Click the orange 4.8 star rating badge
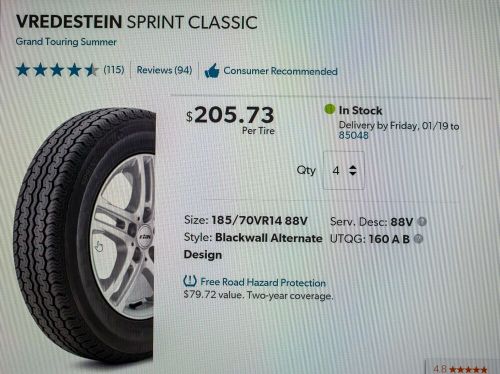This screenshot has width=500, height=374. coord(460,369)
